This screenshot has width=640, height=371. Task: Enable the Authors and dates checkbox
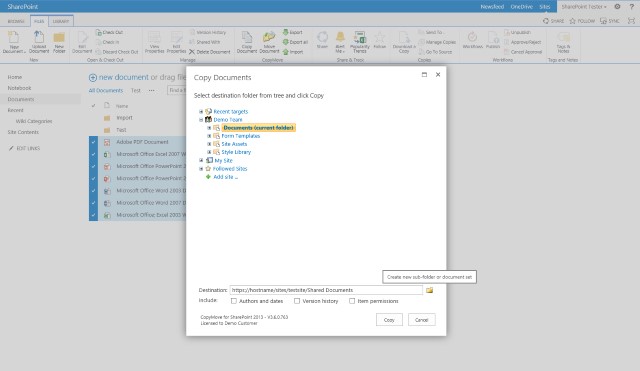[233, 301]
